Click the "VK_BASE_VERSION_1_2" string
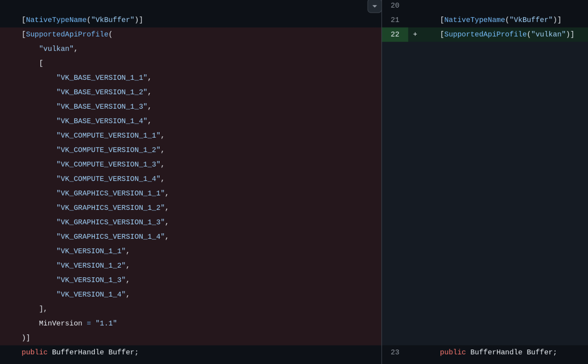This screenshot has height=364, width=588. tap(102, 92)
